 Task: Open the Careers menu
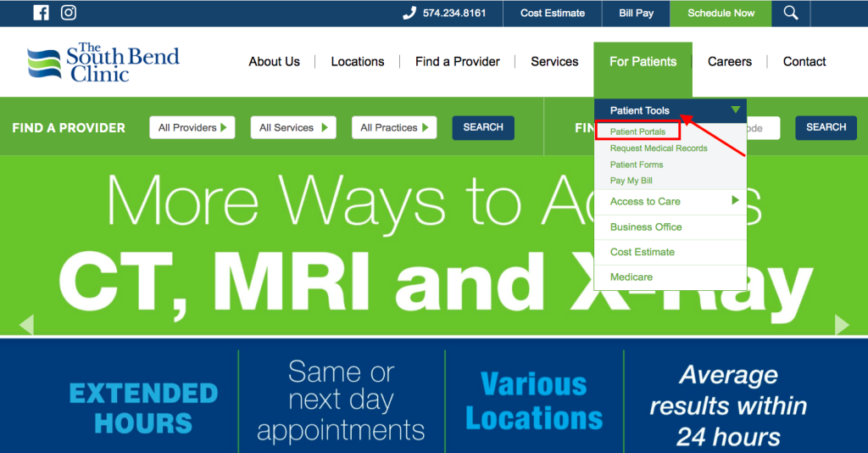coord(730,61)
